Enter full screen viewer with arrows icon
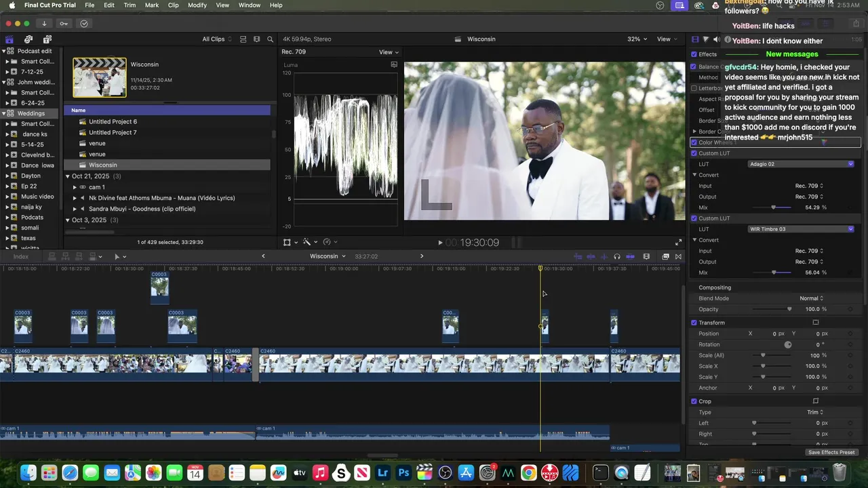 (x=678, y=243)
